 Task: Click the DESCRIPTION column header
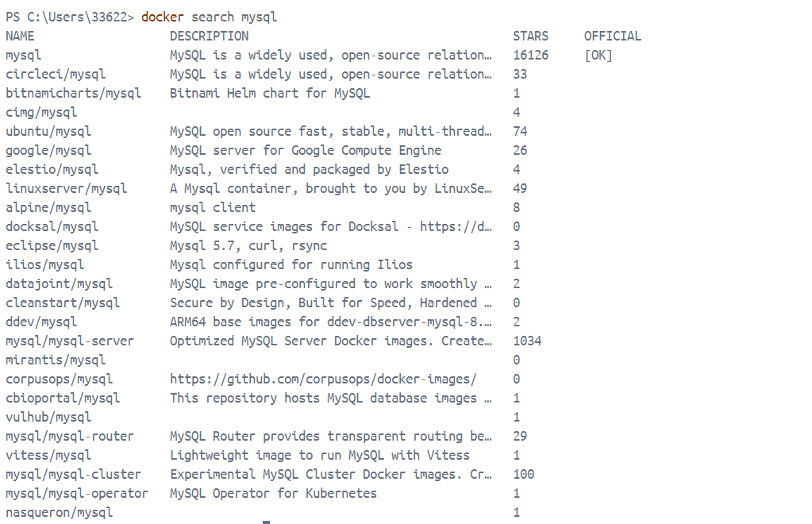coord(210,37)
